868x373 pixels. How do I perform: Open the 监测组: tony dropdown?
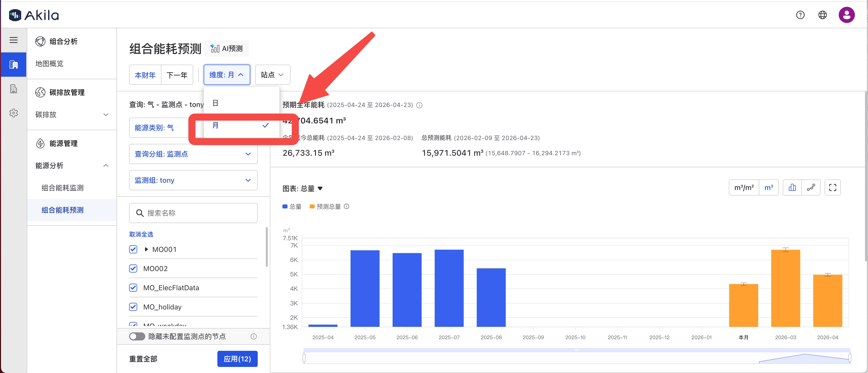(x=193, y=180)
